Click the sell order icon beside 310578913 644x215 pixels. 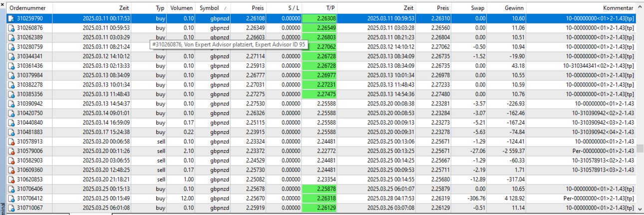click(11, 142)
